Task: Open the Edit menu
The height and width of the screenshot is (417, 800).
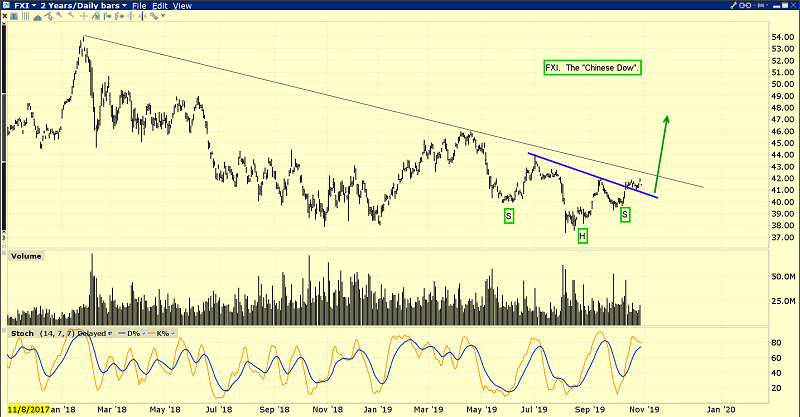Action: (x=160, y=6)
